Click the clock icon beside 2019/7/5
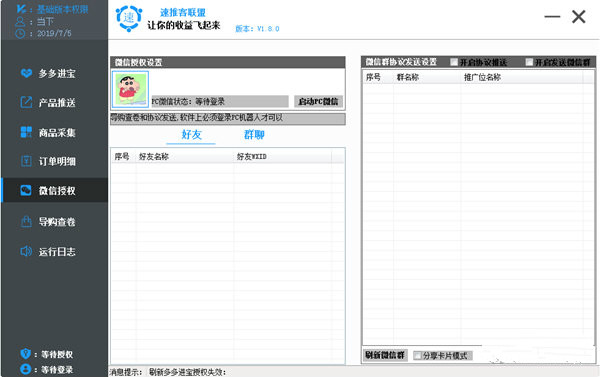This screenshot has height=377, width=600. pos(20,33)
